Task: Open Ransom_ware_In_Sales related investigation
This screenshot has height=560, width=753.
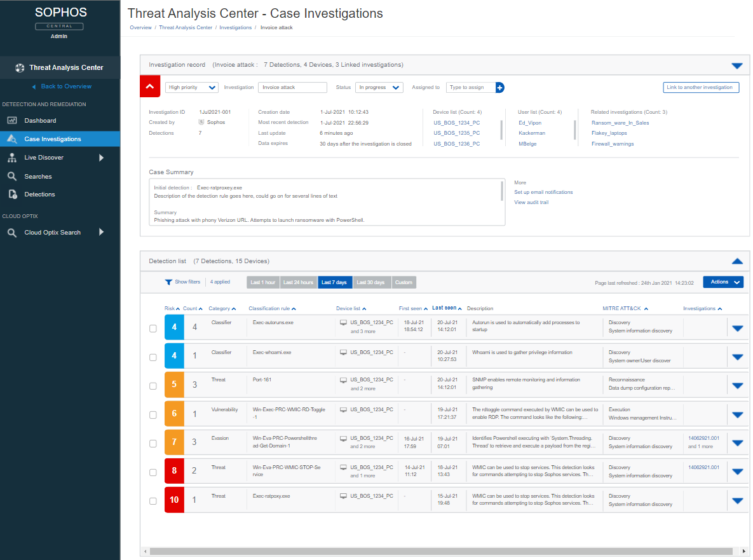Action: [x=620, y=123]
